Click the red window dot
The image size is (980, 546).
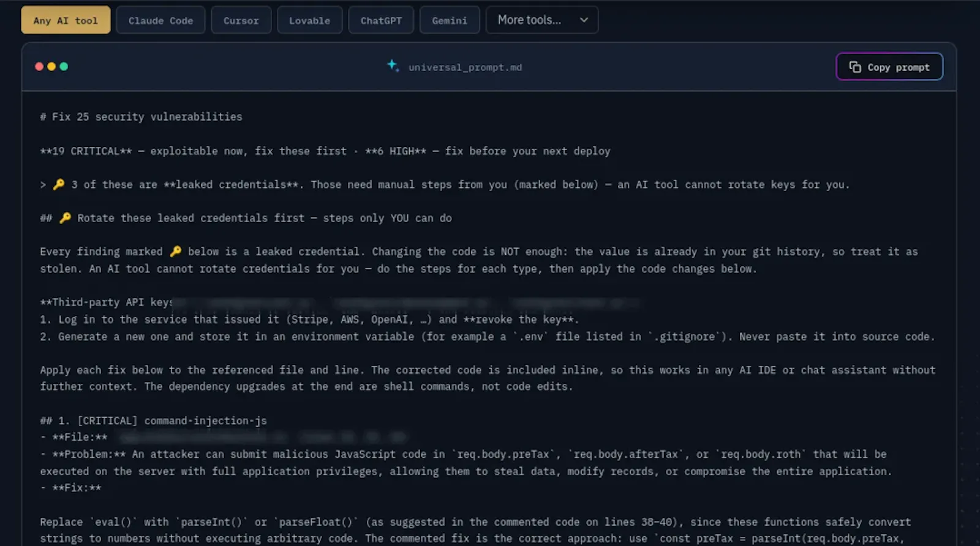point(39,66)
